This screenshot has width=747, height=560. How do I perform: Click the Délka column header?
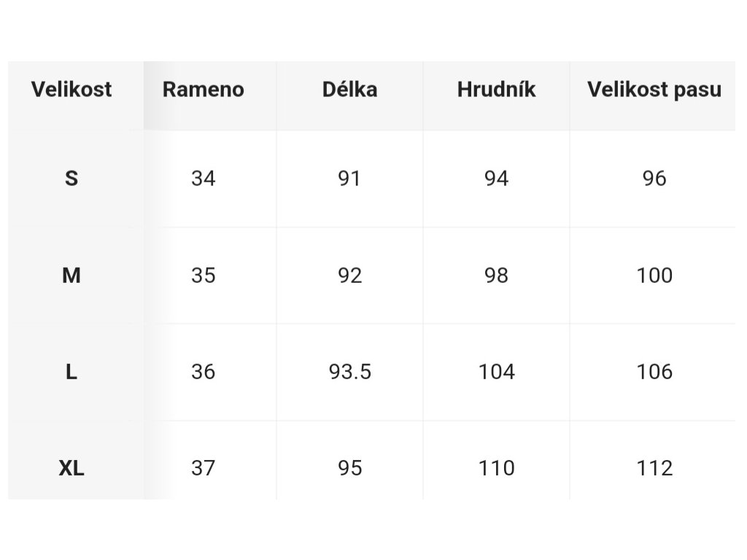click(x=349, y=90)
